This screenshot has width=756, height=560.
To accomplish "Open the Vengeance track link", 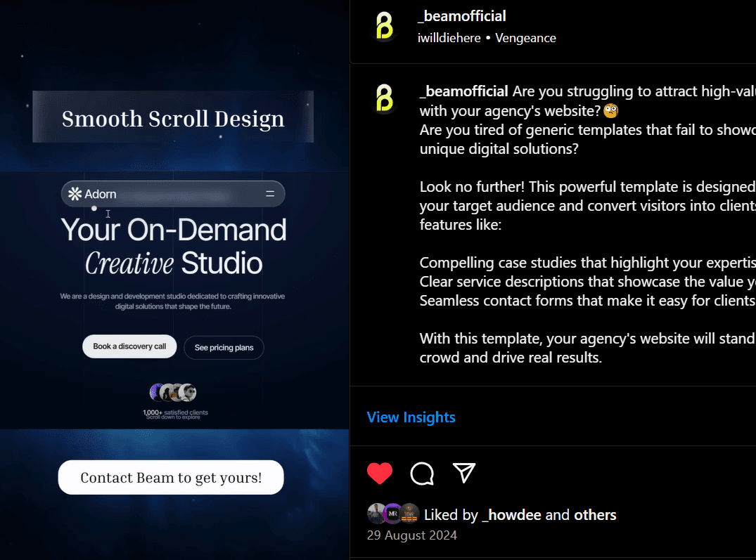I will point(525,38).
